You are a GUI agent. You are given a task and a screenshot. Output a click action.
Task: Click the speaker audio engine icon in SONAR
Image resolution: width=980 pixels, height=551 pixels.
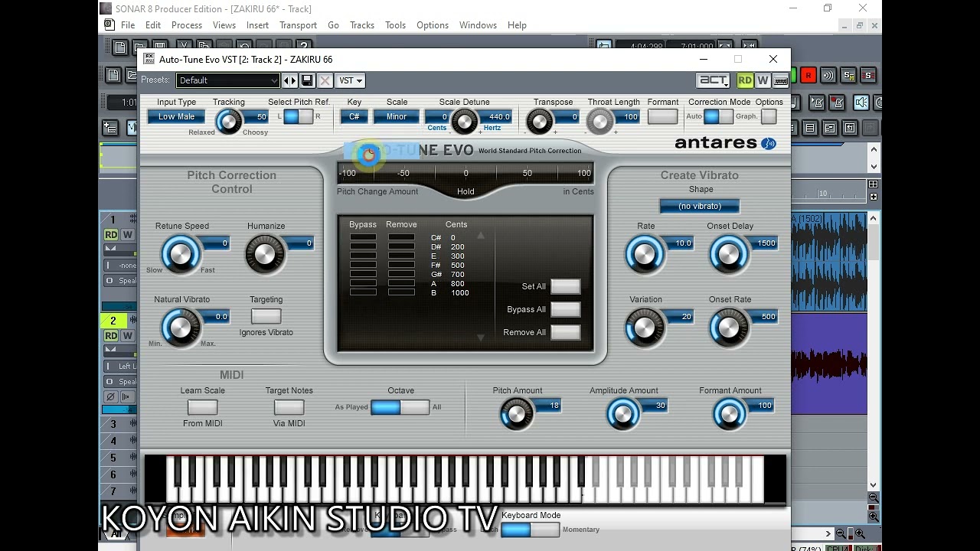pyautogui.click(x=861, y=103)
